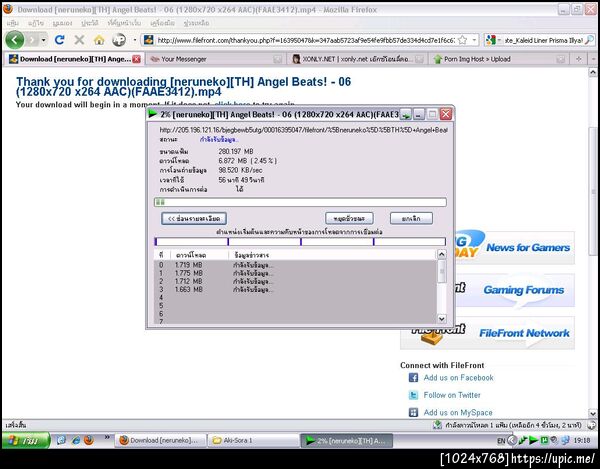
Task: Click the grey Stop loading X icon
Action: [79, 40]
